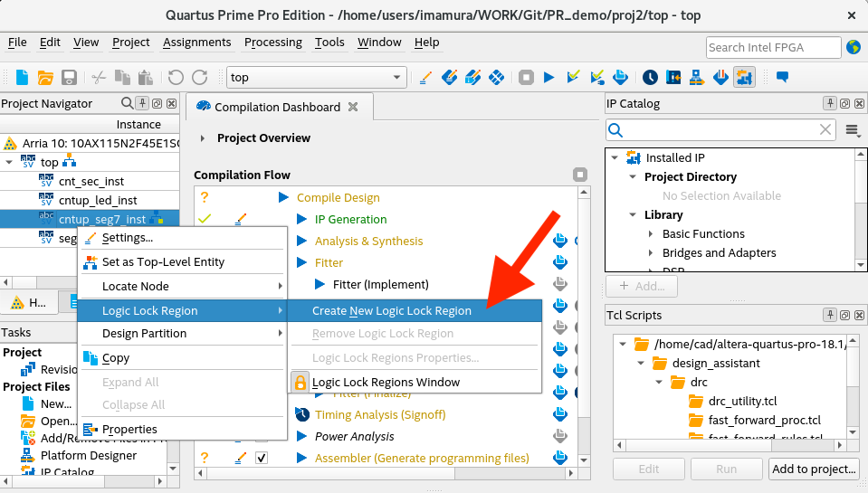Click the New File toolbar icon
The image size is (868, 493).
pyautogui.click(x=22, y=77)
